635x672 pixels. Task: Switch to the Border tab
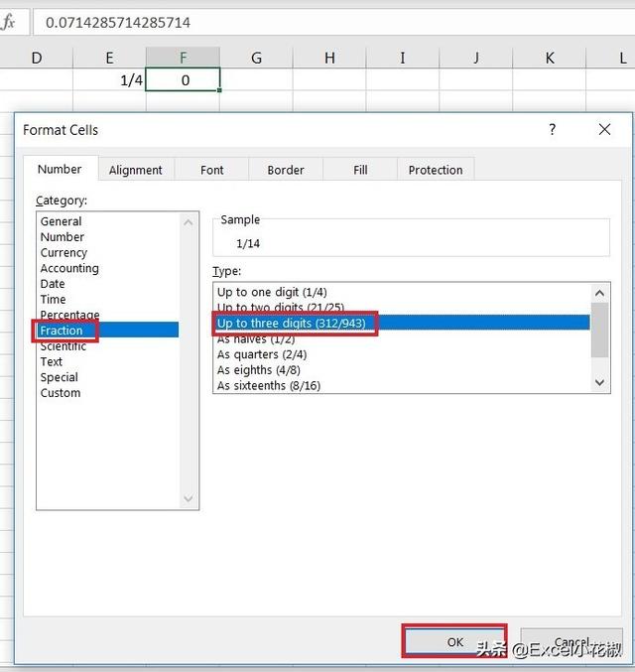(286, 170)
